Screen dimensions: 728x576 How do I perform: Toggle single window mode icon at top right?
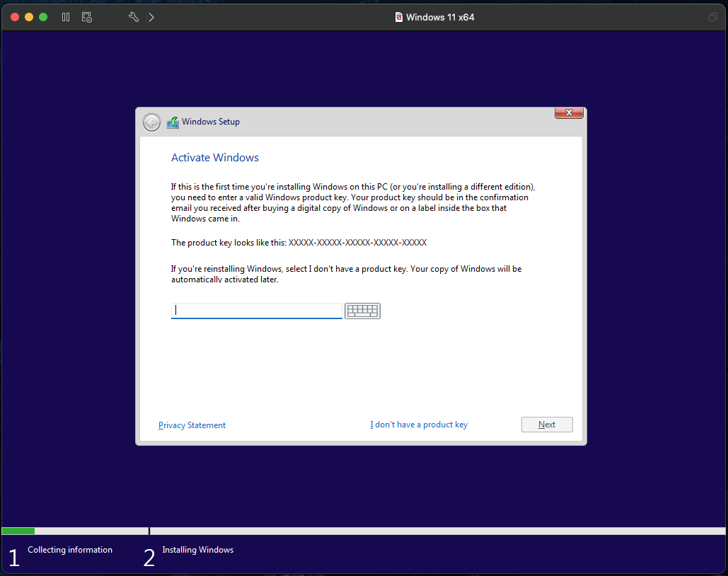712,17
